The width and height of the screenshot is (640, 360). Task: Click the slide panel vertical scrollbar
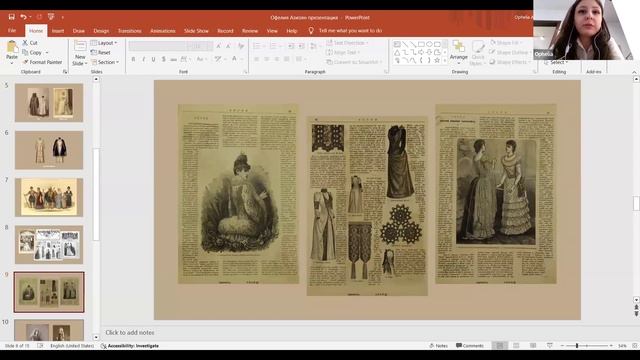96,195
